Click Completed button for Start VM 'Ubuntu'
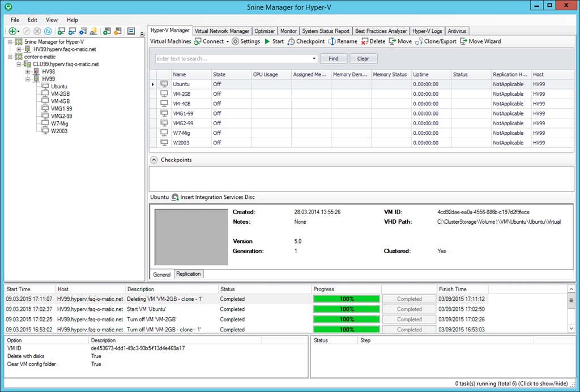The image size is (580, 392). (x=409, y=309)
